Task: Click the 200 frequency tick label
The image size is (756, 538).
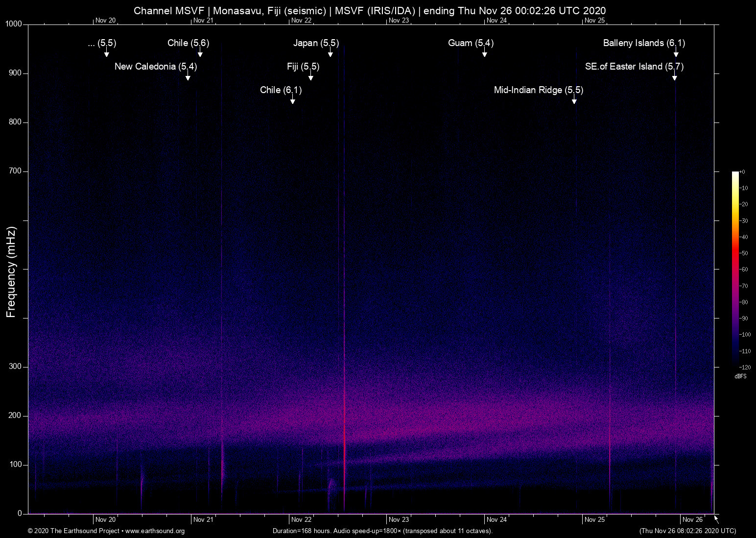Action: click(x=16, y=416)
